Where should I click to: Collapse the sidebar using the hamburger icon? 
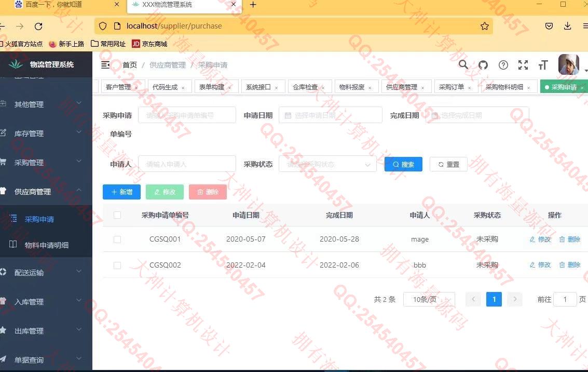pos(105,65)
